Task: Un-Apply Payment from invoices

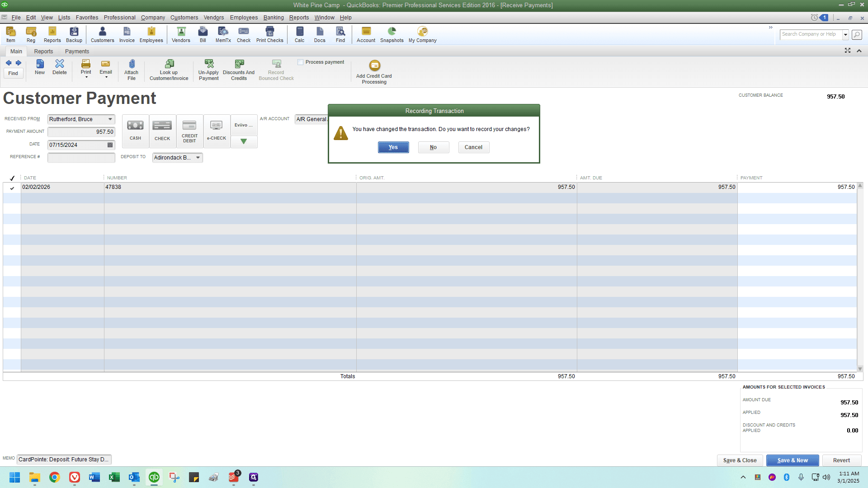Action: [209, 70]
